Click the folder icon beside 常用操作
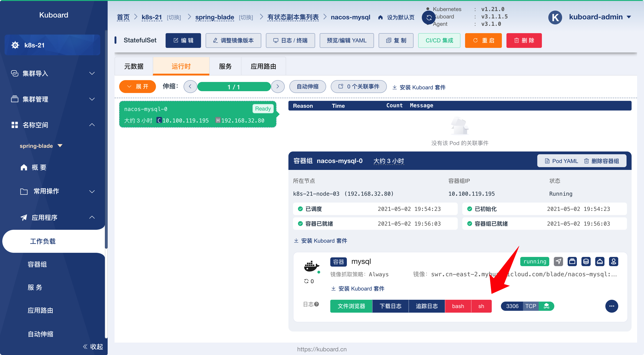Image resolution: width=644 pixels, height=355 pixels. tap(24, 191)
